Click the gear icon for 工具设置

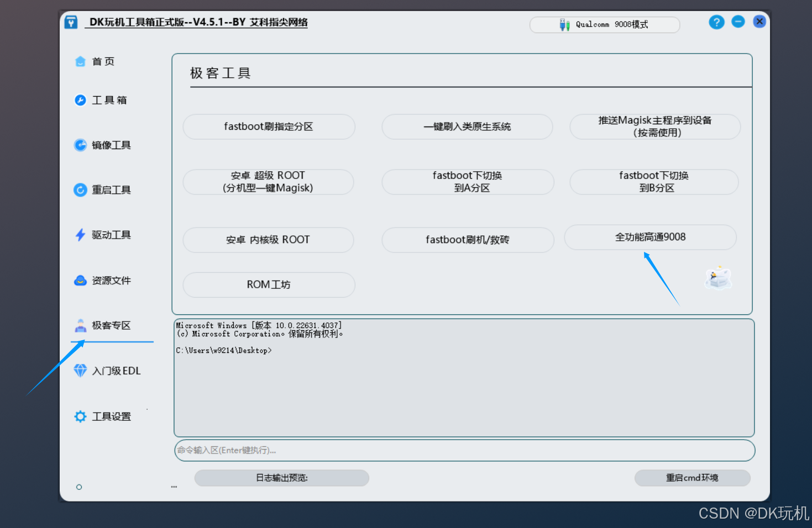[80, 416]
